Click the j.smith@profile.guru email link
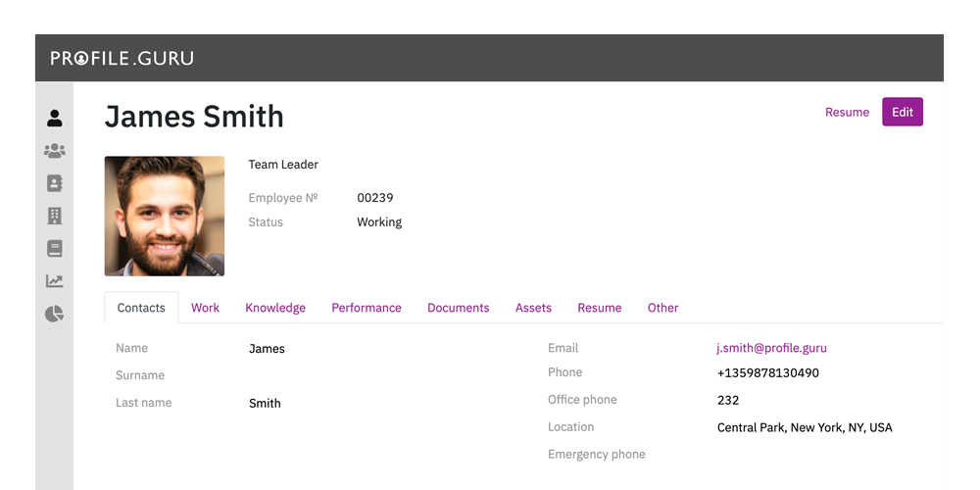 (x=772, y=348)
